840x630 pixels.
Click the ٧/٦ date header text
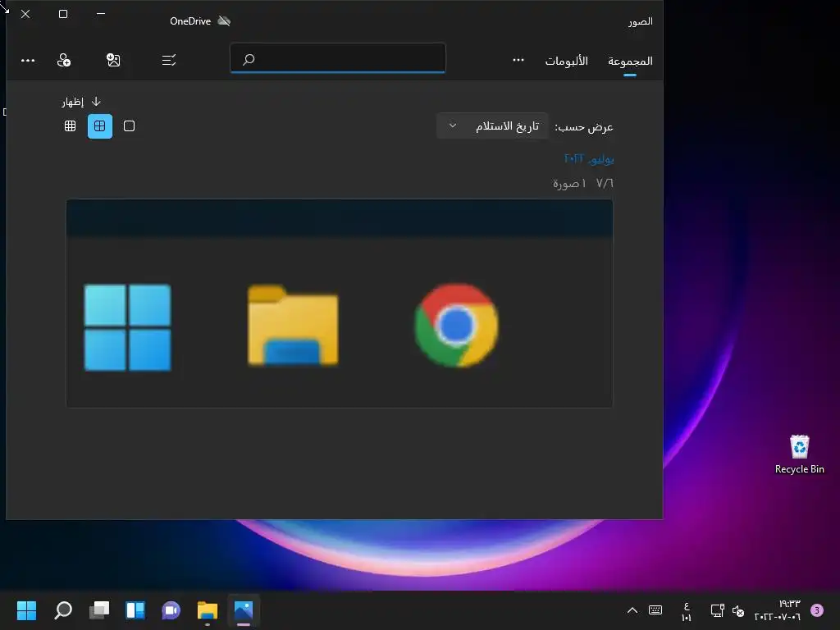point(605,183)
